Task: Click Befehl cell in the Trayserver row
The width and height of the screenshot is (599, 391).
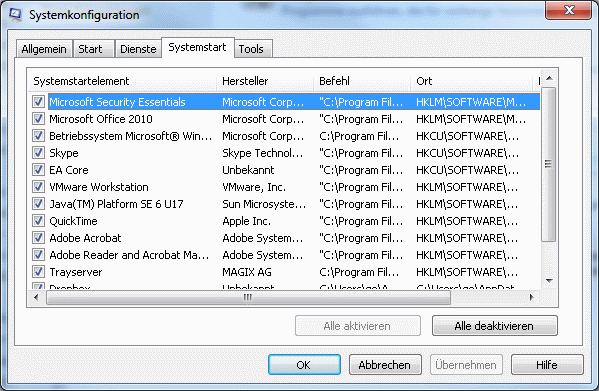Action: pos(359,272)
